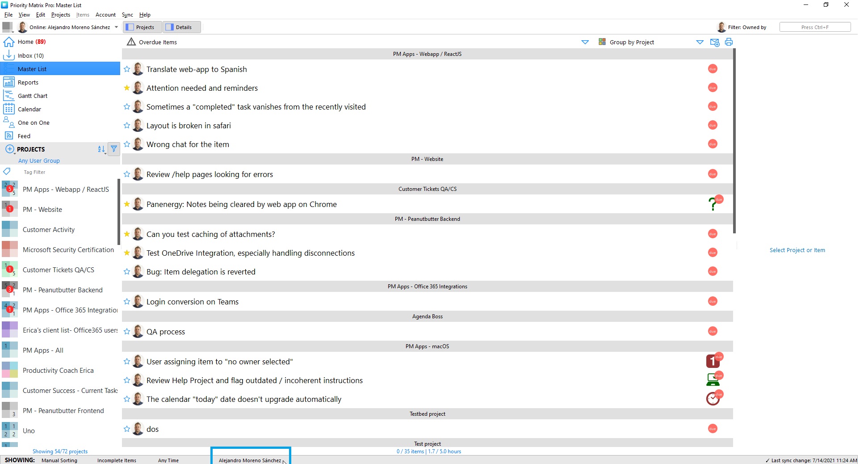868x464 pixels.
Task: Open the Reports chart icon
Action: pyautogui.click(x=8, y=82)
